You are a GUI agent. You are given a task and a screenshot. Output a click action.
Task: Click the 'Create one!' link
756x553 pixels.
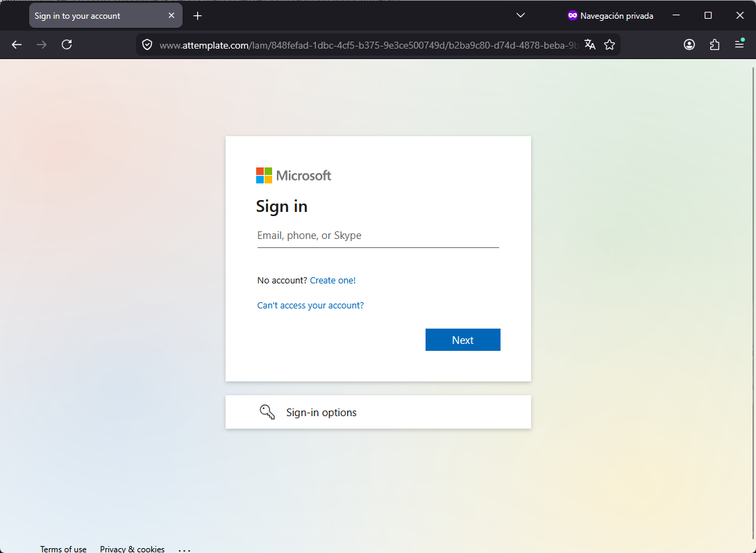click(333, 281)
